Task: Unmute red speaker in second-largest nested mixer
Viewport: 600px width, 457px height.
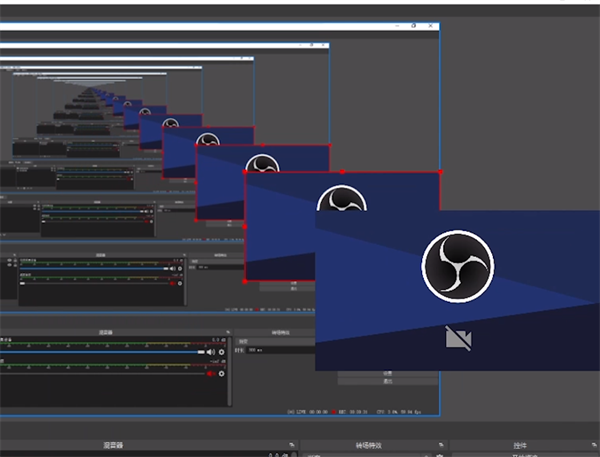Action: point(173,283)
